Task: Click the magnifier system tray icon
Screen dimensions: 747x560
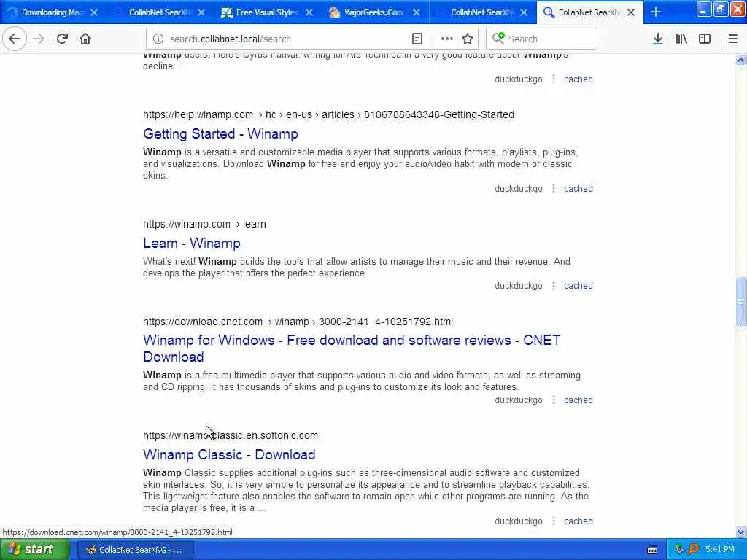Action: tap(693, 550)
